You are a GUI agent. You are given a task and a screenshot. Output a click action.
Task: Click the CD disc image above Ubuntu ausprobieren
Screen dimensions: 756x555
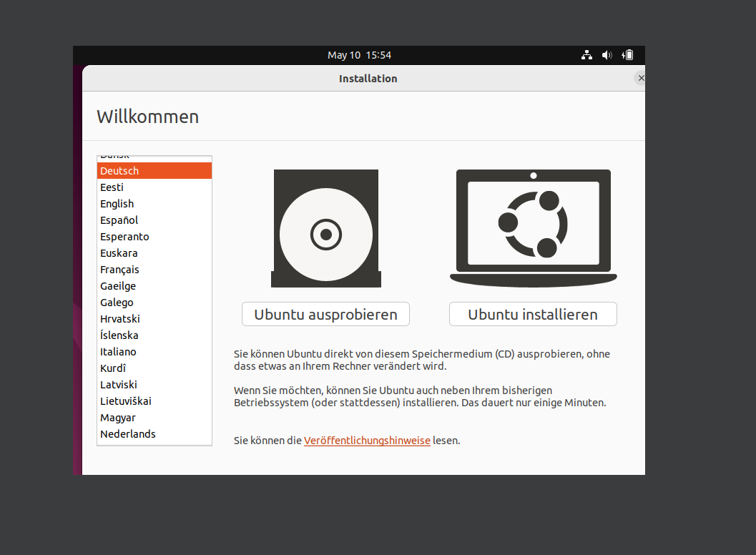click(x=326, y=228)
